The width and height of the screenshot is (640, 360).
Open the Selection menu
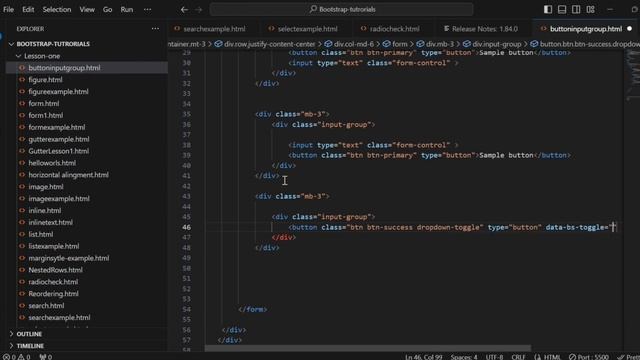click(x=57, y=9)
